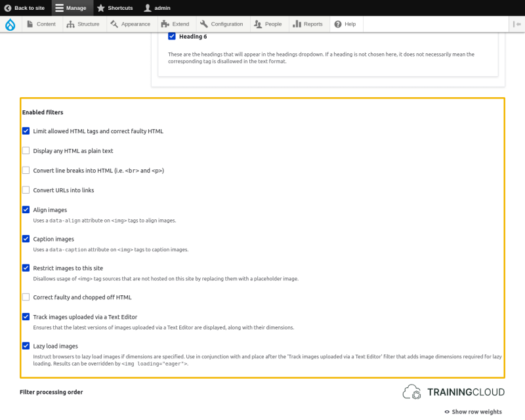
Task: Click the Filter processing order heading
Action: 51,392
